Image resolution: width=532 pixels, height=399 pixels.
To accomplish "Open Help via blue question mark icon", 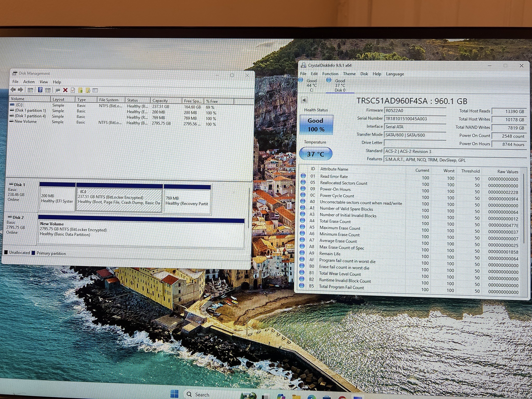I will coord(40,90).
